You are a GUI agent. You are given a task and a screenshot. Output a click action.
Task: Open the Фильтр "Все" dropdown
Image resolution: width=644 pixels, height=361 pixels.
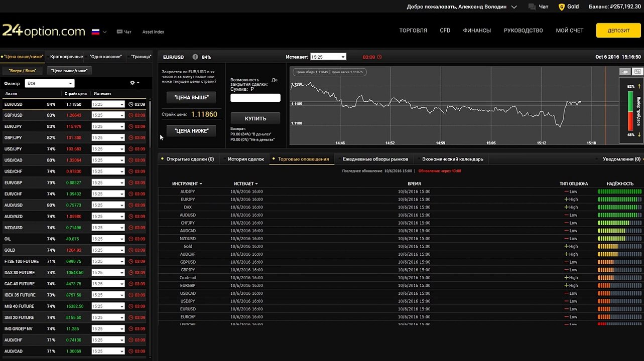(50, 83)
